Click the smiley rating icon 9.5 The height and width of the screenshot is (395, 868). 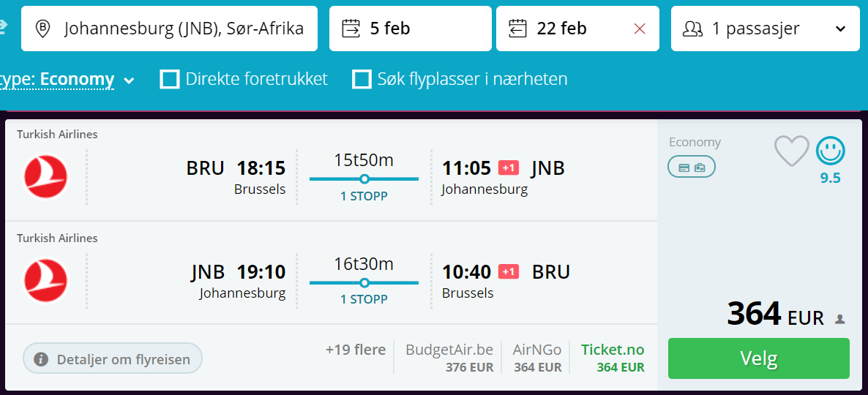point(831,151)
